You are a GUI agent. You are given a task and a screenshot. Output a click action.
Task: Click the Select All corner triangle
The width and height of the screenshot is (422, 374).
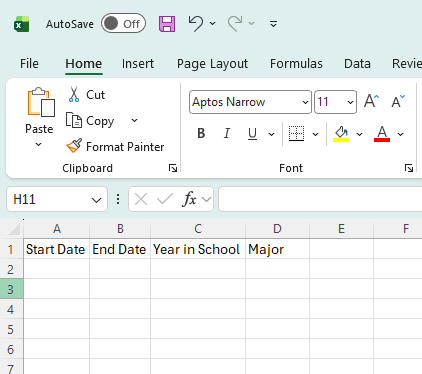coord(14,229)
